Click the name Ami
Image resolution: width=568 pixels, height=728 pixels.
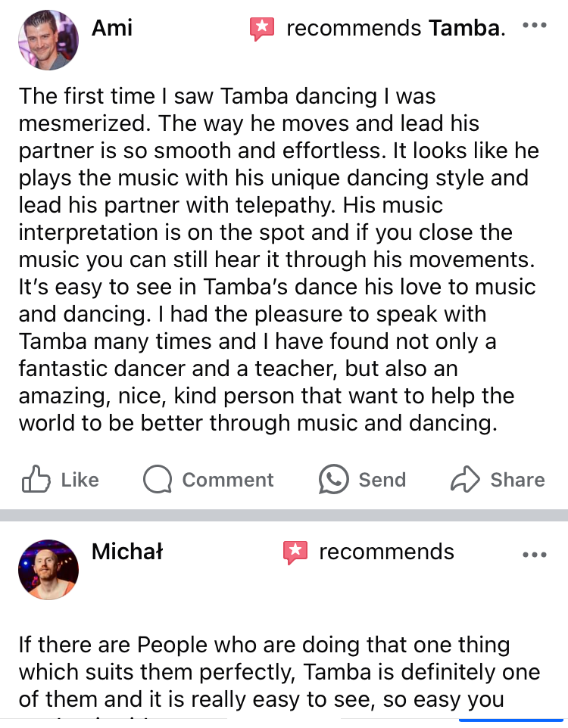[x=112, y=29]
